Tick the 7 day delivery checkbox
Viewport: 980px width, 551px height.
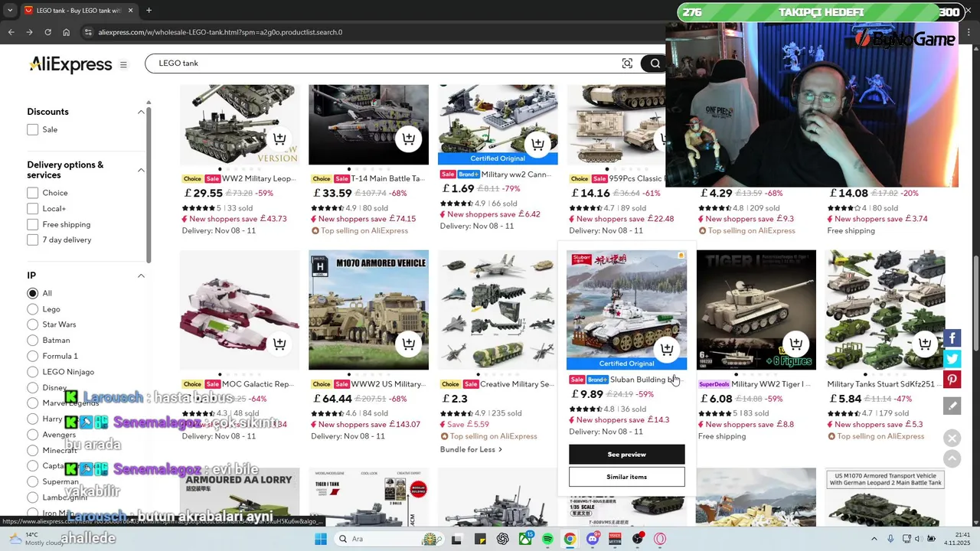coord(33,240)
